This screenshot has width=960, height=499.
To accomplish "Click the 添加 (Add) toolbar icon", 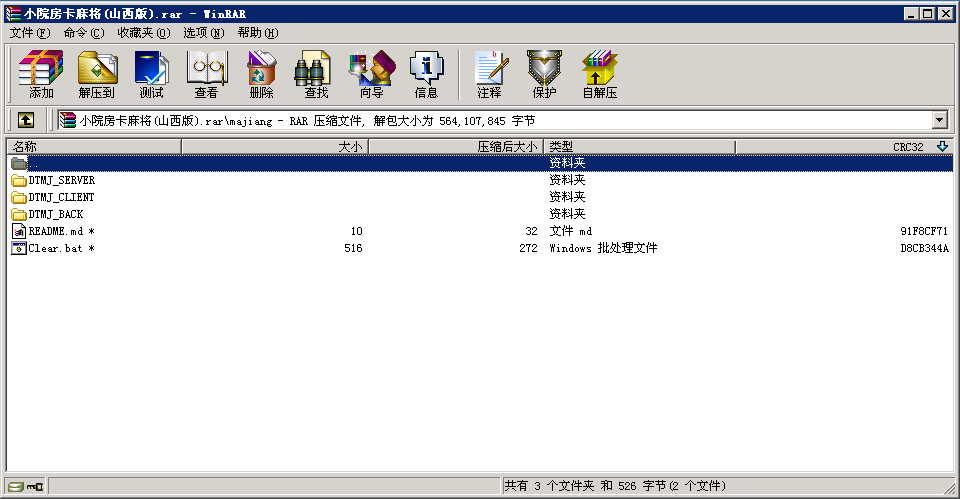I will (41, 74).
